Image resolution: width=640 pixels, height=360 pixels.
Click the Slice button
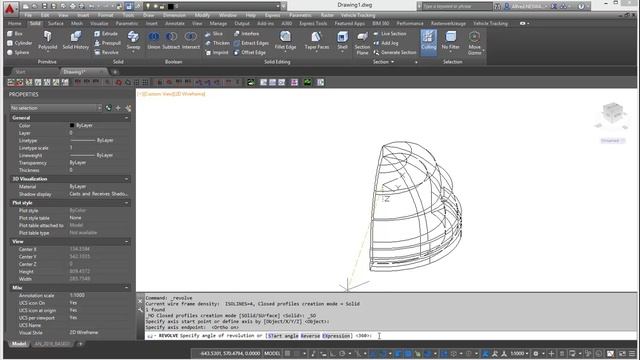click(x=214, y=34)
